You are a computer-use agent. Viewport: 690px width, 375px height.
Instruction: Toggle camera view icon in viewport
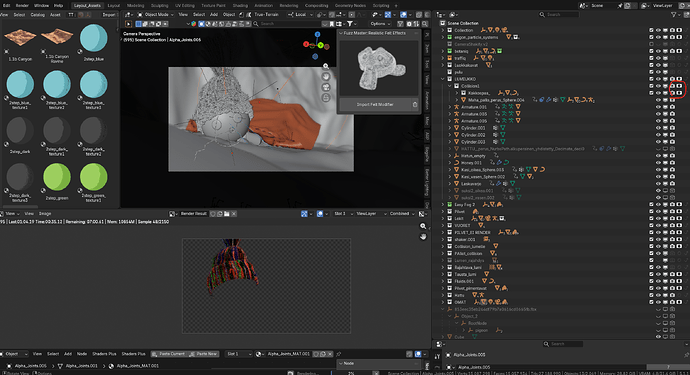point(326,87)
